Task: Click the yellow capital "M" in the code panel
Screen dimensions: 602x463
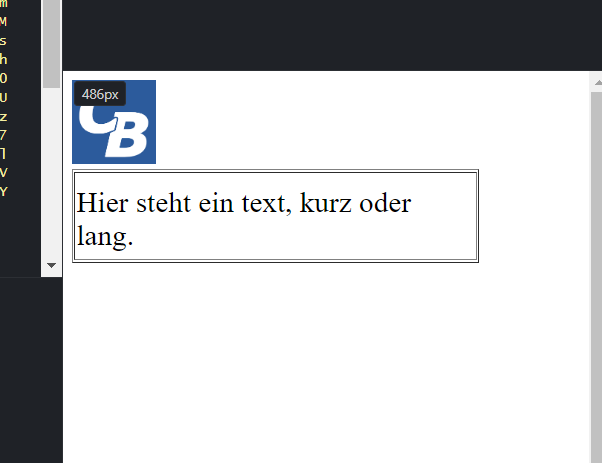Action: tap(3, 21)
